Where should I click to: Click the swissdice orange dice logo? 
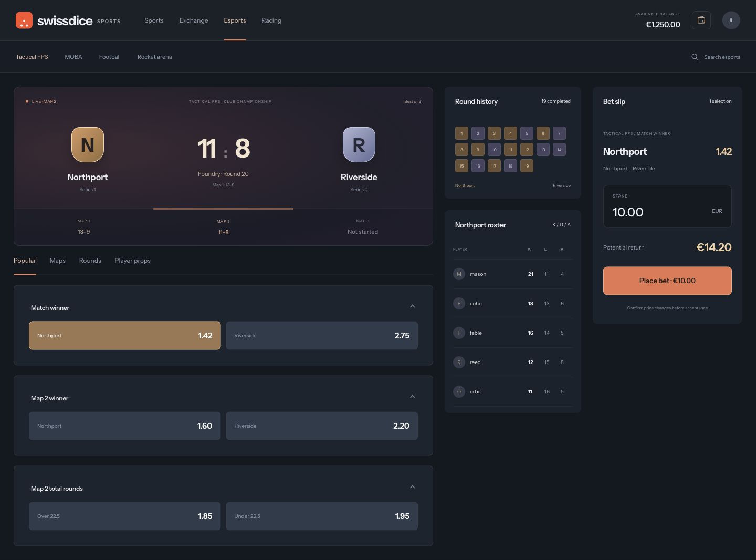point(24,20)
